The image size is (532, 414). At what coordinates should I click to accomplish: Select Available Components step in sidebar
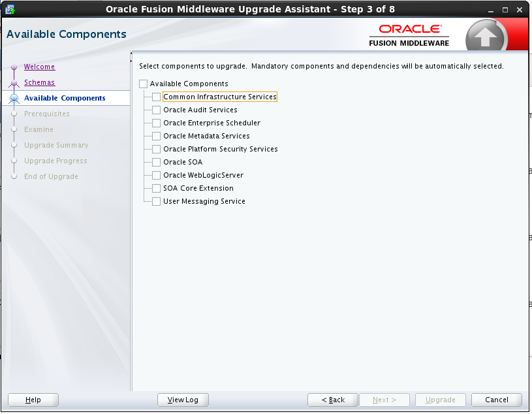[x=65, y=98]
